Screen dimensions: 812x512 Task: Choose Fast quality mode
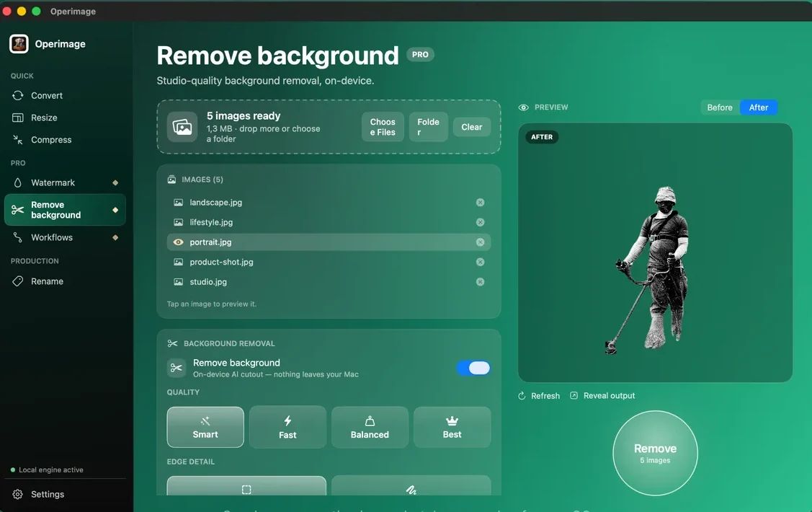(x=287, y=427)
